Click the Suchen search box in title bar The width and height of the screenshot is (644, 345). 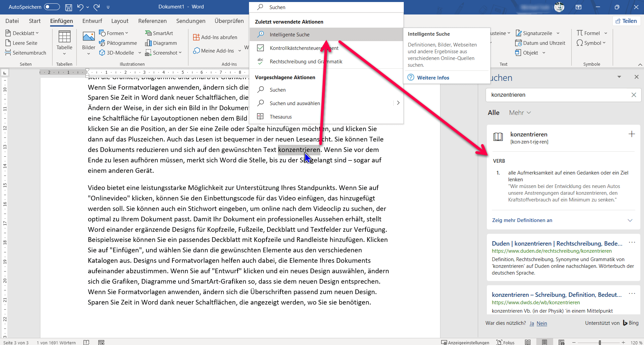(x=326, y=7)
